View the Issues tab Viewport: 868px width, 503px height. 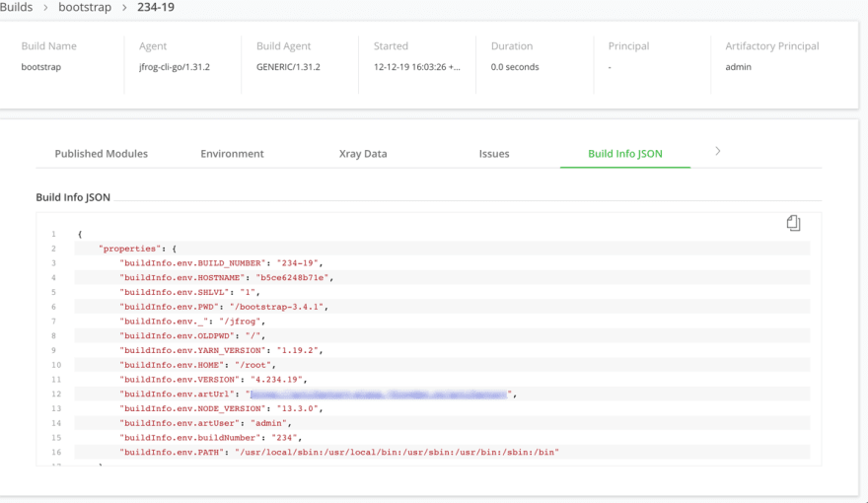coord(494,153)
